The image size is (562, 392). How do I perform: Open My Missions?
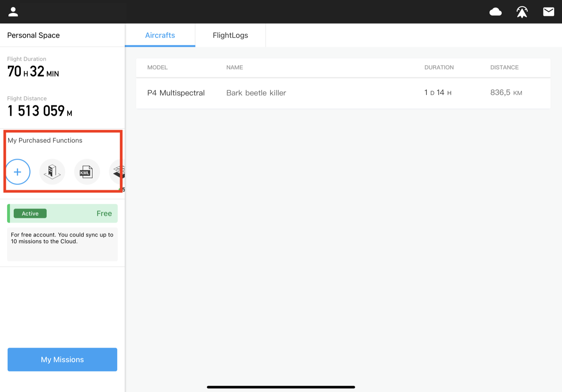(63, 359)
